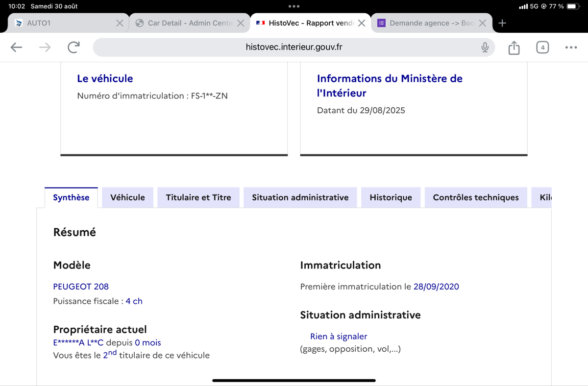Click the owner name E******A L**C
The width and height of the screenshot is (588, 386).
(x=78, y=343)
